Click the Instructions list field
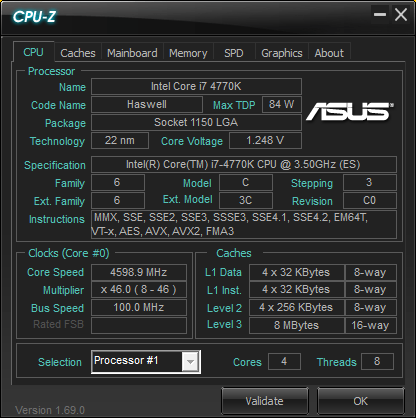This screenshot has width=416, height=418. [x=244, y=224]
